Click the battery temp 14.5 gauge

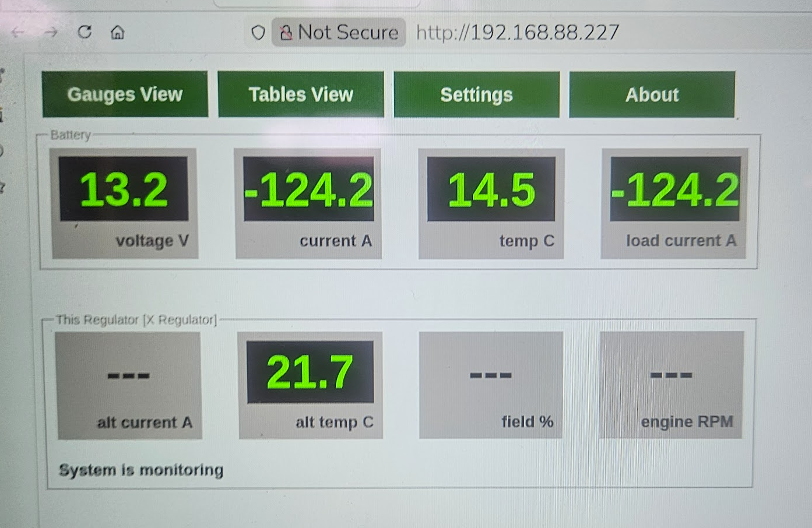tap(491, 203)
